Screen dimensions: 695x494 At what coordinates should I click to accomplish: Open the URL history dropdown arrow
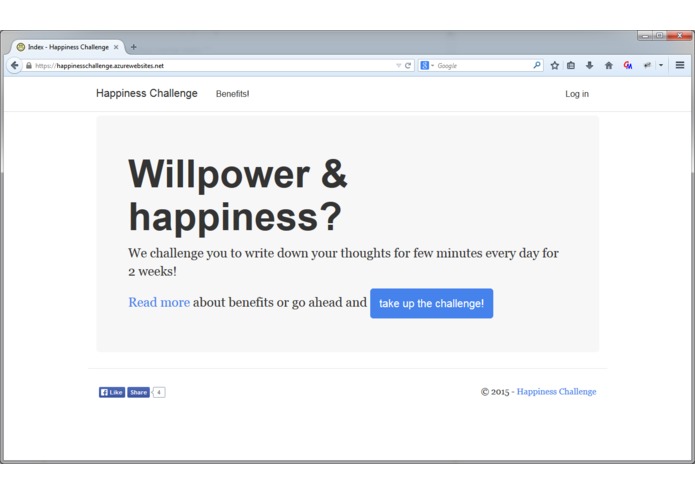pyautogui.click(x=398, y=66)
